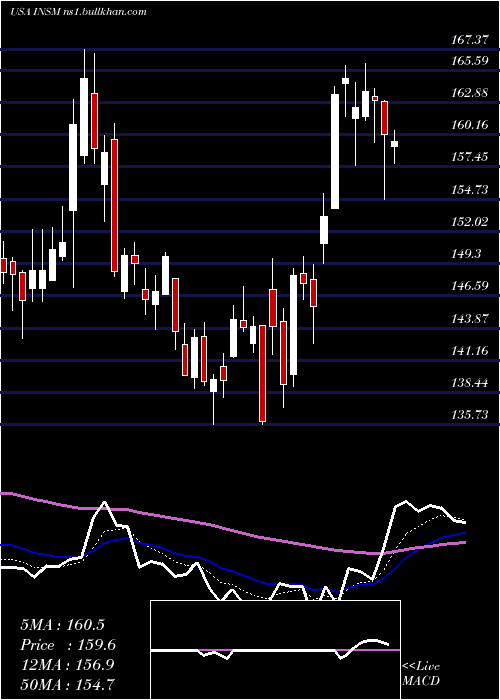
Task: Select the 162.88 price label
Action: click(469, 93)
